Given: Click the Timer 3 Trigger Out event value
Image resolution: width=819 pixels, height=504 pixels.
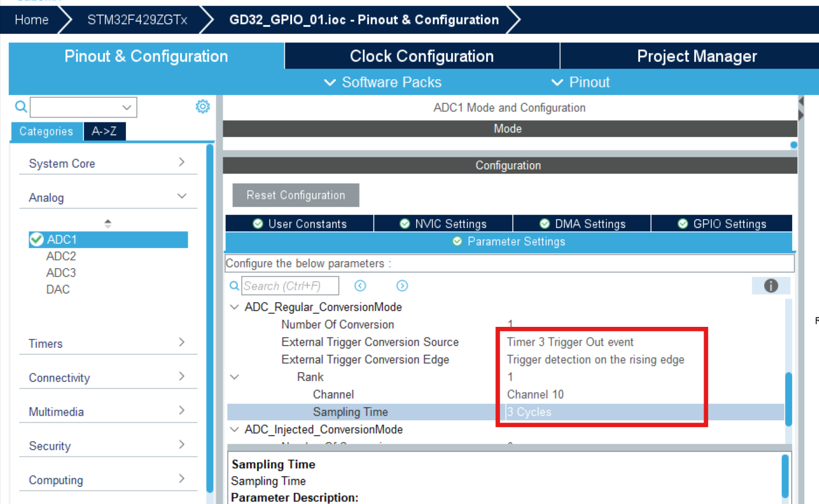Looking at the screenshot, I should pos(570,342).
